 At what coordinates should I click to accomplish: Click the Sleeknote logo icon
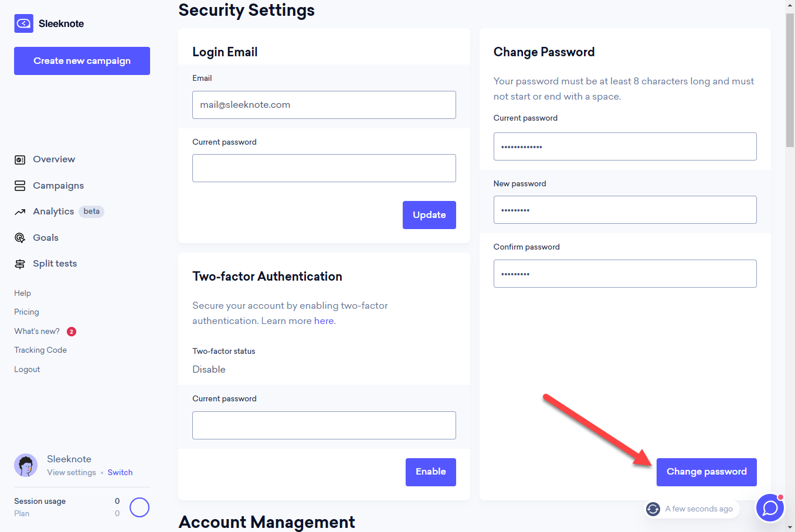pos(23,23)
